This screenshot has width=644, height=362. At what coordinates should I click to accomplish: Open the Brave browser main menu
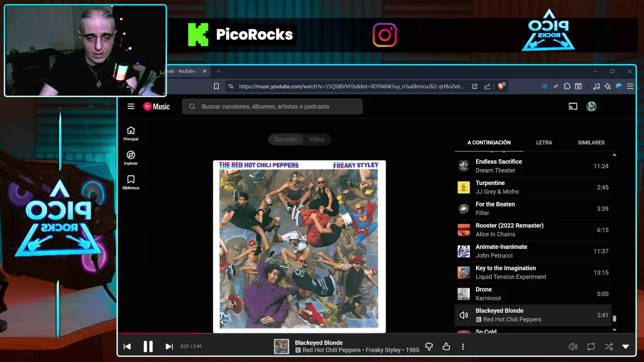630,86
